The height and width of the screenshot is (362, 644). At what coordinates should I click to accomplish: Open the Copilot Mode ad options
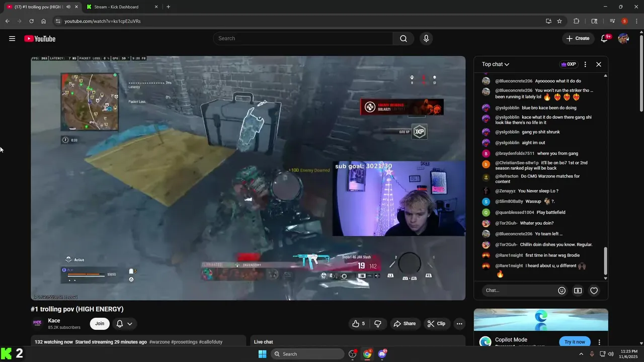[599, 342]
